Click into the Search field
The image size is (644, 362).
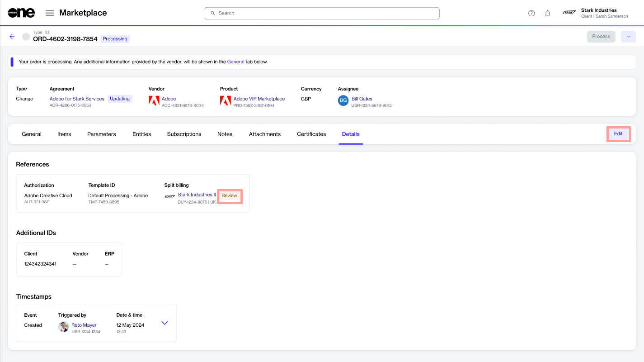322,13
